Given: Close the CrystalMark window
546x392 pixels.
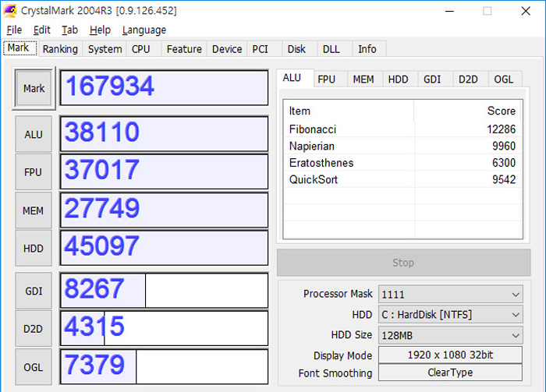Looking at the screenshot, I should click(x=526, y=11).
